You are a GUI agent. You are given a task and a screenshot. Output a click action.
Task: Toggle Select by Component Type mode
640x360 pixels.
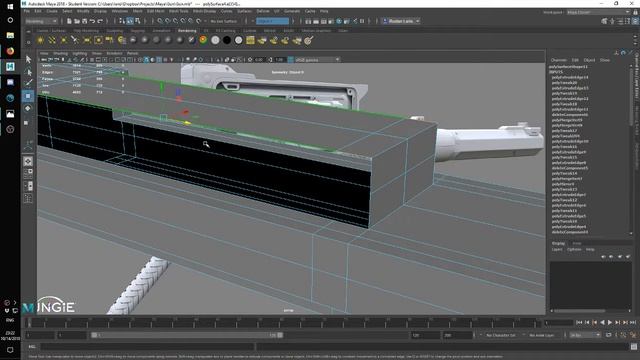click(x=138, y=21)
